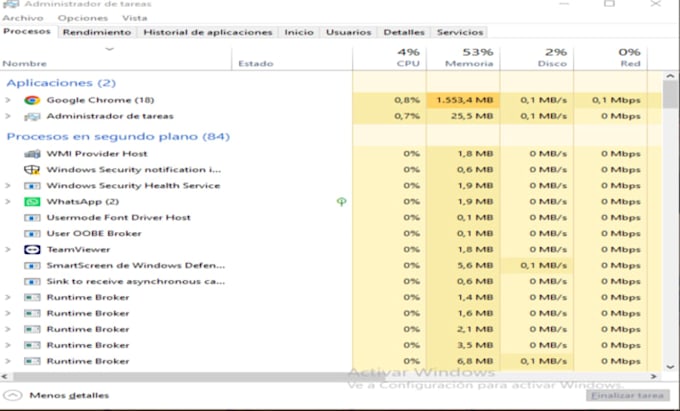Click the Runtime Broker icon with 2,1 MB
This screenshot has height=411, width=680.
click(x=32, y=329)
